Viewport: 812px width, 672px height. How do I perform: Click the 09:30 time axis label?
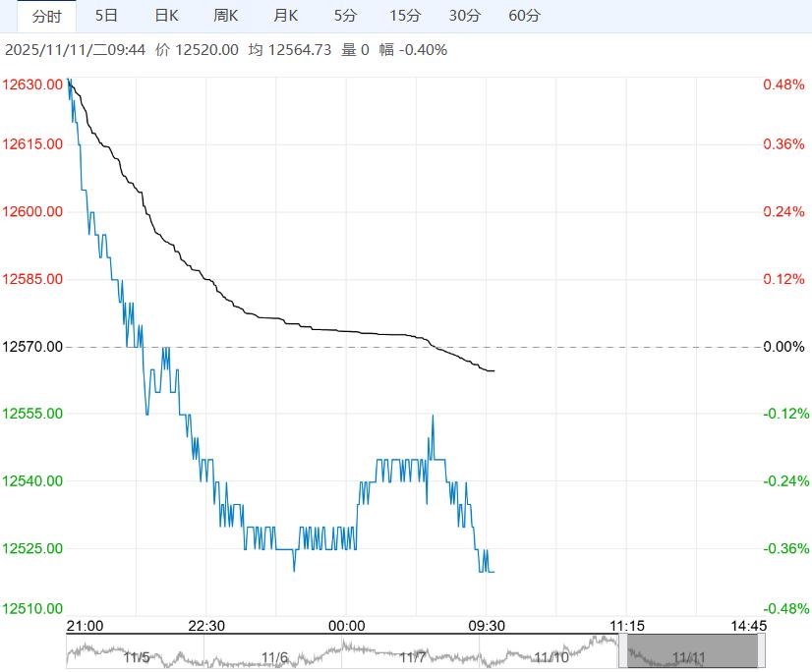(486, 626)
